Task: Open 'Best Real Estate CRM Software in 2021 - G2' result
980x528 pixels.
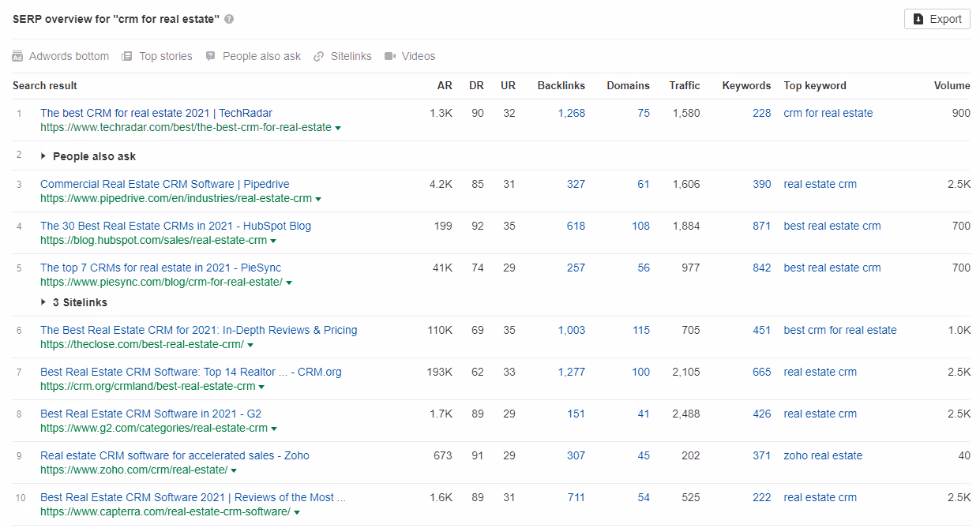Action: tap(151, 414)
